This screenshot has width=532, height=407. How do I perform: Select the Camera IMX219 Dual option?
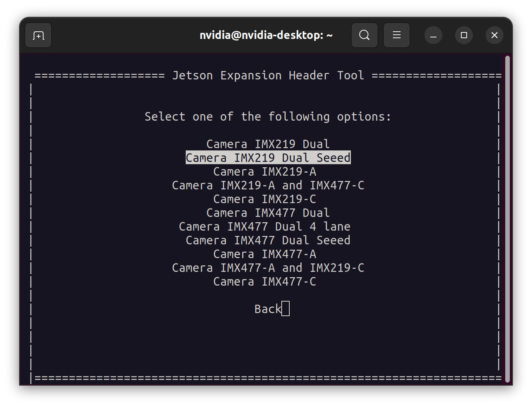pyautogui.click(x=268, y=144)
